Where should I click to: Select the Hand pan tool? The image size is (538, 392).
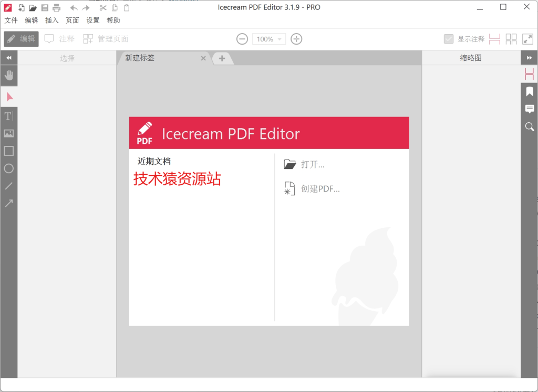[9, 76]
